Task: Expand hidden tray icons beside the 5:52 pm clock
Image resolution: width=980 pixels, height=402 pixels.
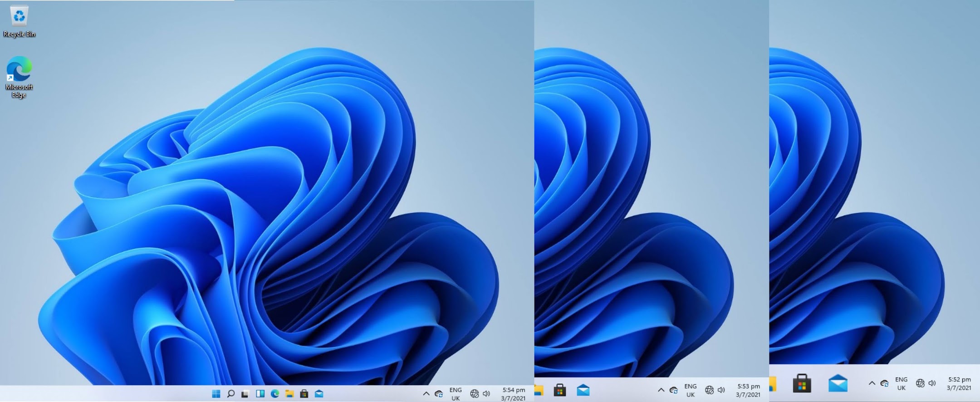Action: pyautogui.click(x=872, y=383)
